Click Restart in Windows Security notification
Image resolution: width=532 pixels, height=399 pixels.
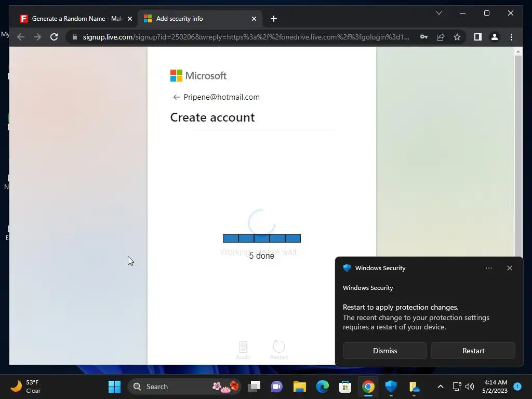tap(473, 351)
